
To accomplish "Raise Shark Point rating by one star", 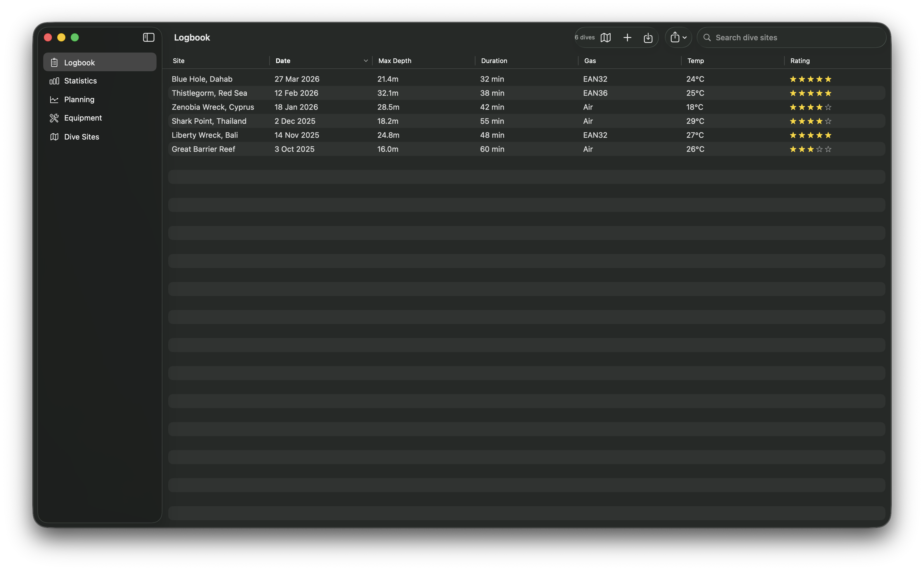I will point(828,121).
